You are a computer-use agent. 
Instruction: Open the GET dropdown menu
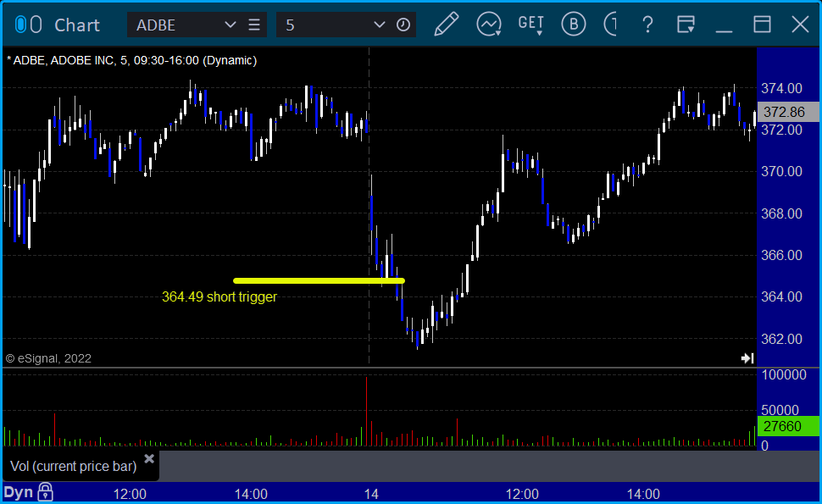click(530, 25)
